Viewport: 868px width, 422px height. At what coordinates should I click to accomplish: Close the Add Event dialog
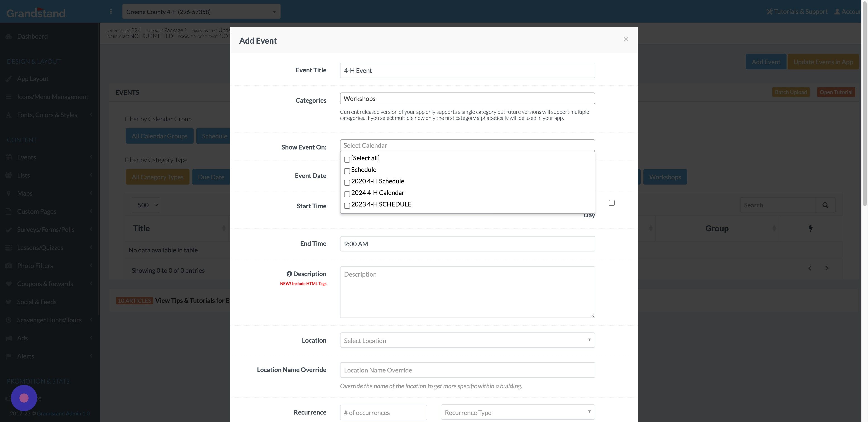626,39
